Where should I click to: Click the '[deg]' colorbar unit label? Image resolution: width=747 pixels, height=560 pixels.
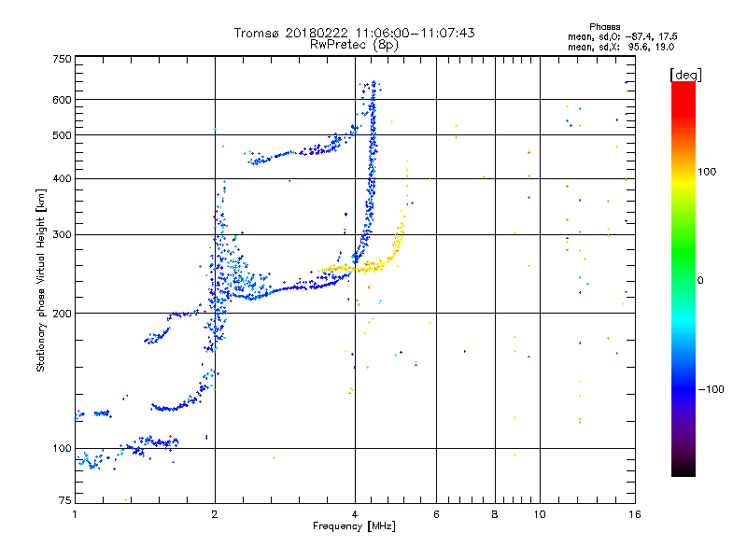click(685, 75)
